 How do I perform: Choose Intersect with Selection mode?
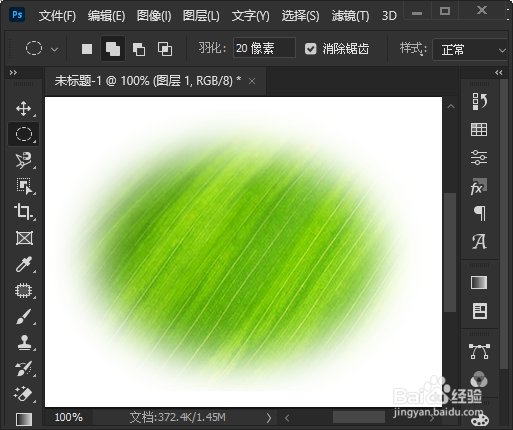(x=165, y=49)
